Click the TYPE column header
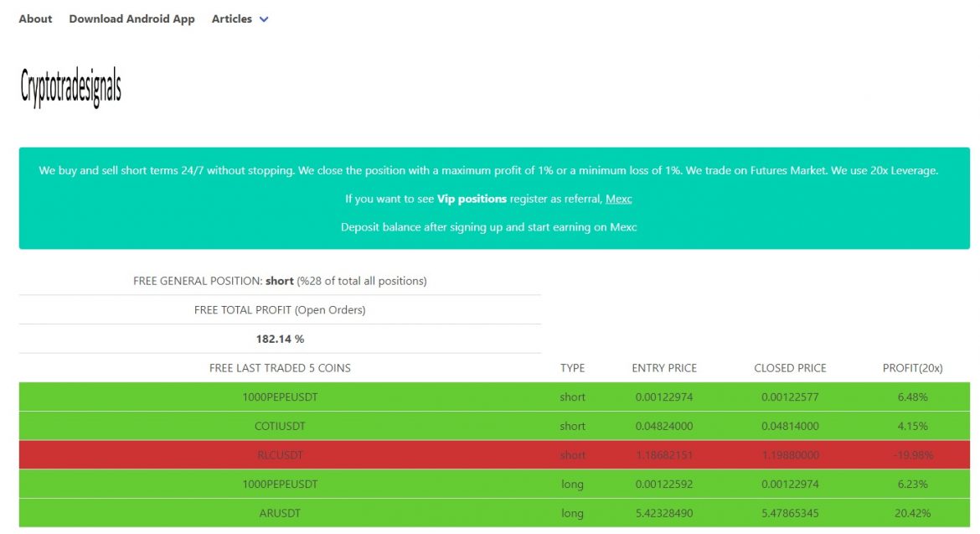This screenshot has height=534, width=980. 572,368
